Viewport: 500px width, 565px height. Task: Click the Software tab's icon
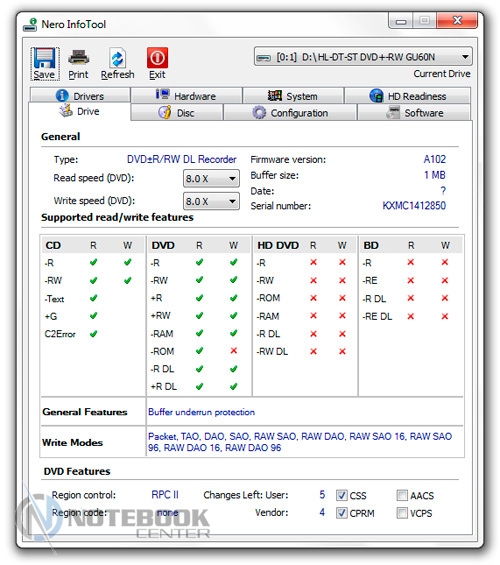(x=393, y=112)
